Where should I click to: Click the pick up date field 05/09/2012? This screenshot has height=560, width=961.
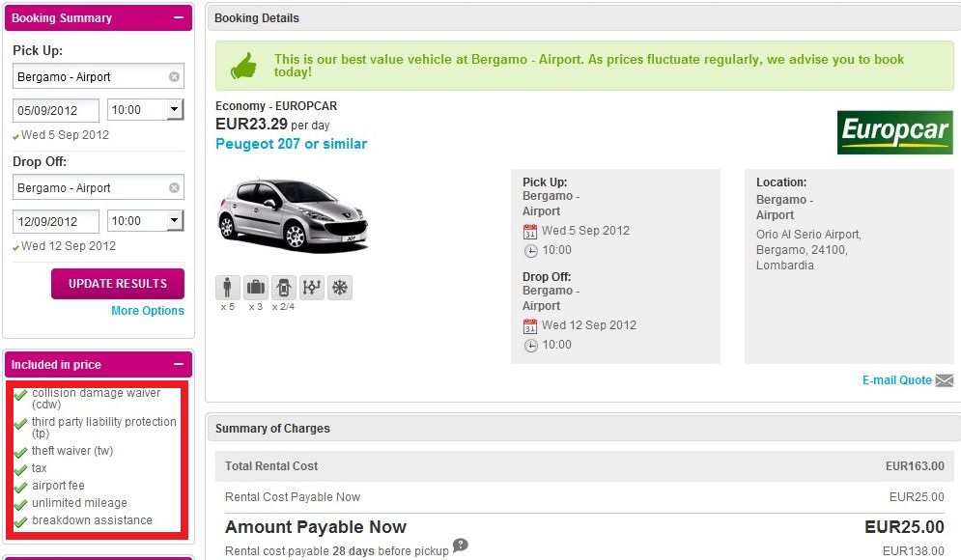click(x=56, y=110)
